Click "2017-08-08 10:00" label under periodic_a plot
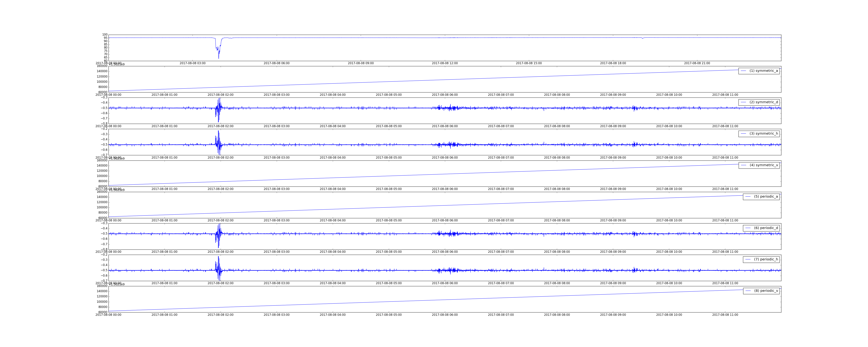The image size is (868, 347). point(669,221)
